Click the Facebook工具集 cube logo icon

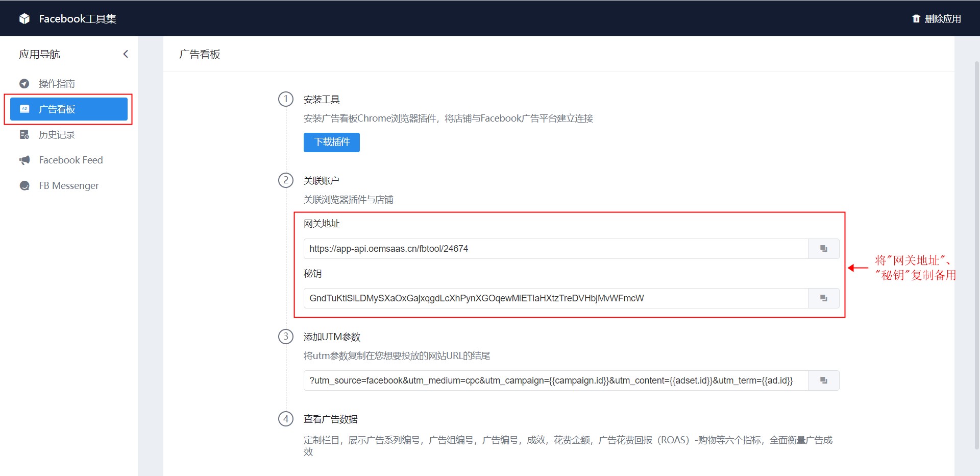click(24, 19)
